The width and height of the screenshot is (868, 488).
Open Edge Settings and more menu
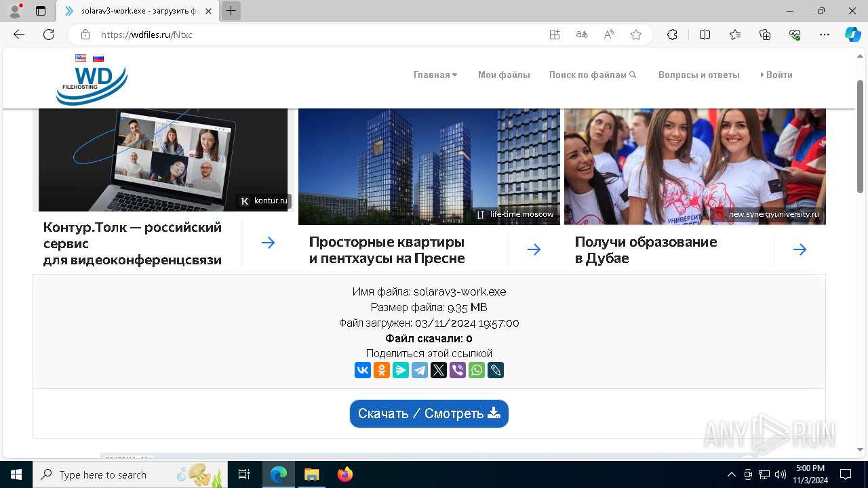point(825,35)
